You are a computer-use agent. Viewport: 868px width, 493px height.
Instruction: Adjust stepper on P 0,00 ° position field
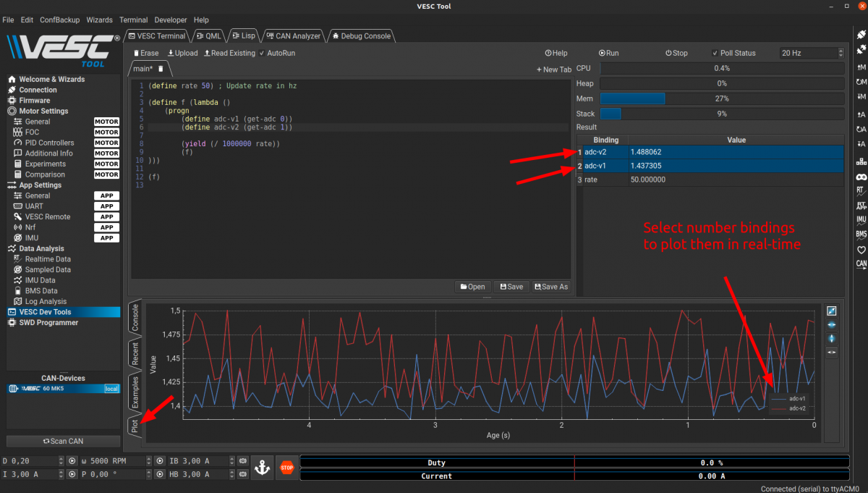point(148,475)
